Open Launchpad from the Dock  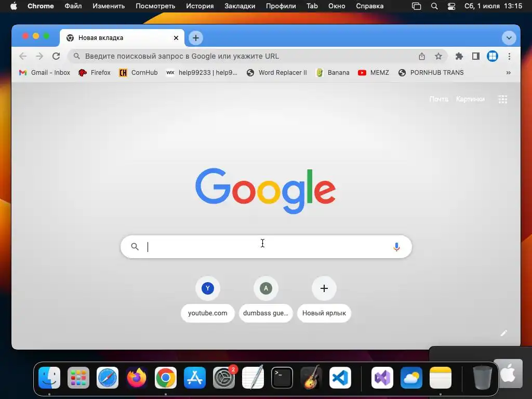[x=78, y=378]
